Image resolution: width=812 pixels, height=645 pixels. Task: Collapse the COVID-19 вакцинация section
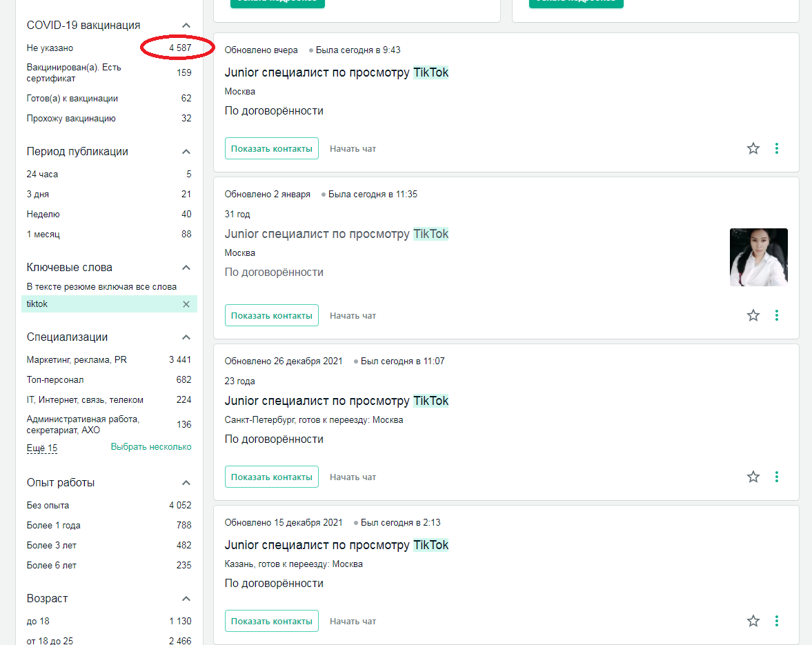point(186,26)
